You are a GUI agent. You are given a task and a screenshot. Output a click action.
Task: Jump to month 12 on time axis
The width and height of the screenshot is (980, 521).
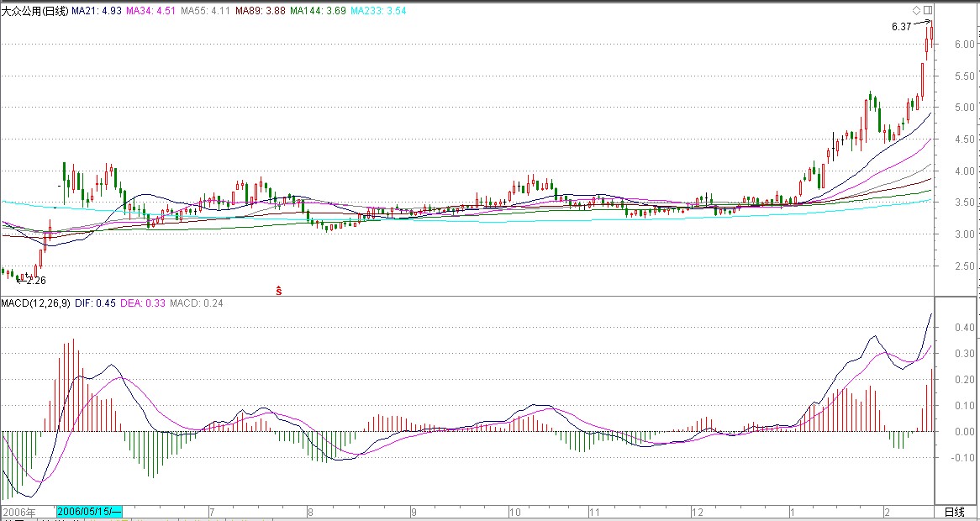(x=698, y=512)
